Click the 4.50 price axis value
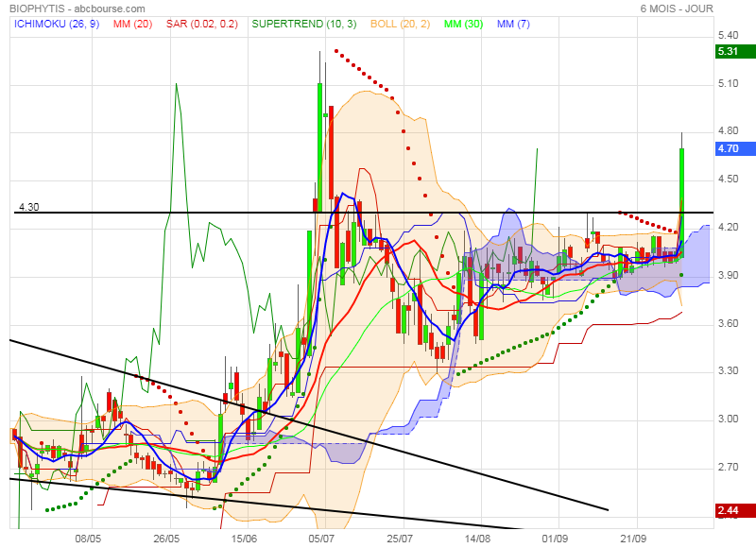Screen dimensions: 756x548 pyautogui.click(x=728, y=179)
